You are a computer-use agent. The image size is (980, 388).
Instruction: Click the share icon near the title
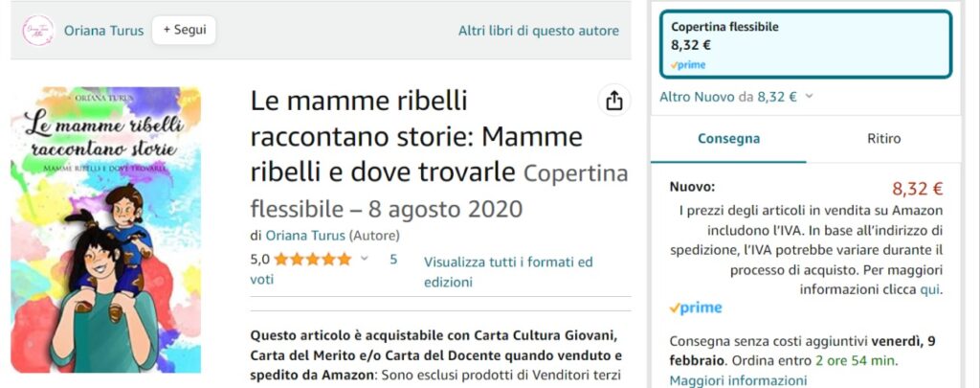(614, 101)
